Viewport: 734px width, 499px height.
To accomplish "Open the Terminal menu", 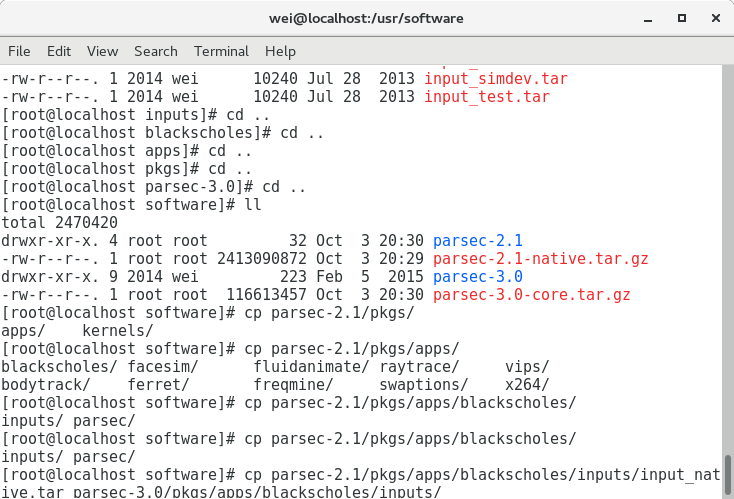I will coord(221,51).
